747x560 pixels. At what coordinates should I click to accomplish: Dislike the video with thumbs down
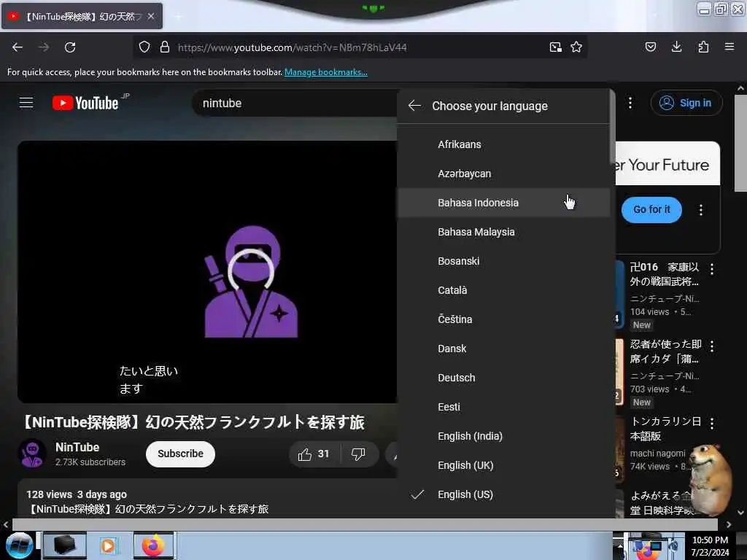click(x=358, y=454)
